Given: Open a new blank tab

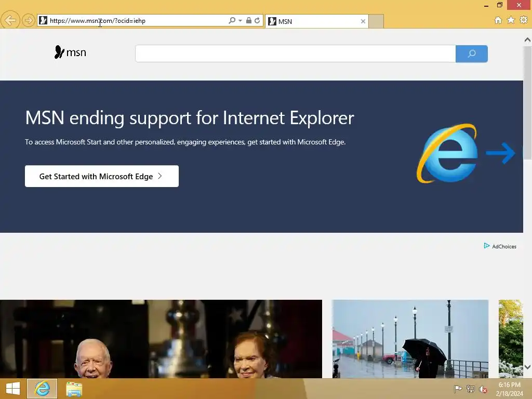Looking at the screenshot, I should pyautogui.click(x=376, y=21).
